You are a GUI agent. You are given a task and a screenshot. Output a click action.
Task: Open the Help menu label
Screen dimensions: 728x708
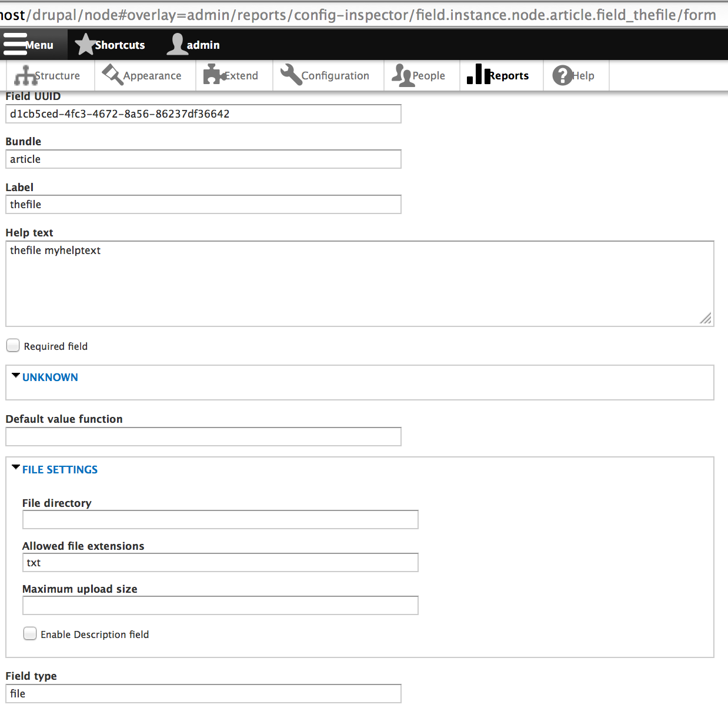[583, 76]
